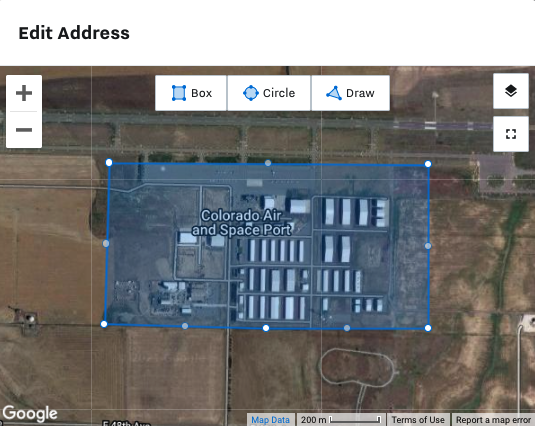Screen dimensions: 535x427
Task: Zoom out with the minus button
Action: pyautogui.click(x=24, y=130)
